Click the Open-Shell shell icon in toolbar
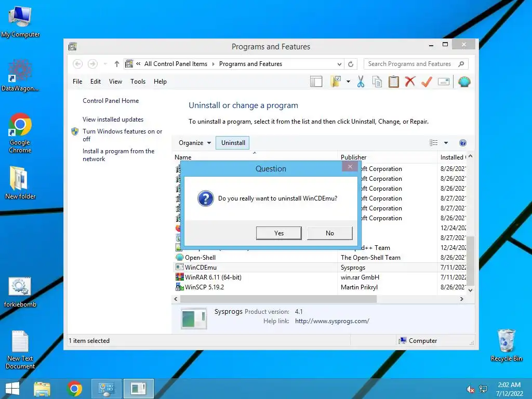Screen dimensions: 532x399 [x=464, y=82]
